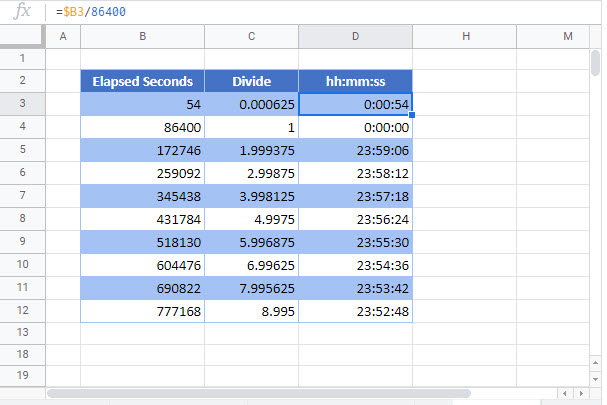Select cell showing 23:59:06
The image size is (607, 405).
(355, 150)
